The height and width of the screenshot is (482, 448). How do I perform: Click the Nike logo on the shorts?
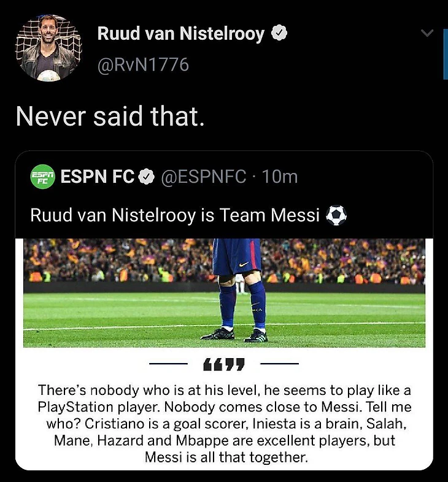tap(244, 264)
